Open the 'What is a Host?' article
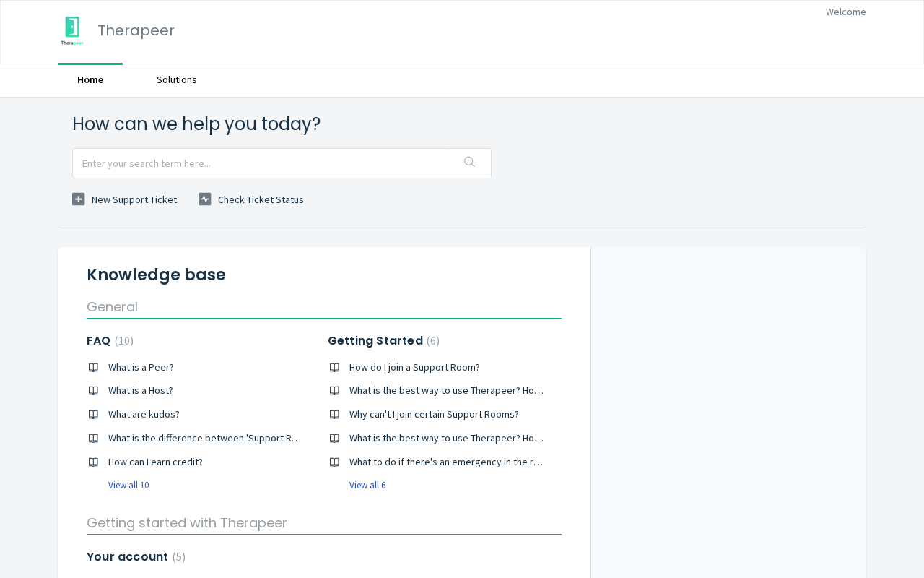The height and width of the screenshot is (578, 924). click(141, 391)
